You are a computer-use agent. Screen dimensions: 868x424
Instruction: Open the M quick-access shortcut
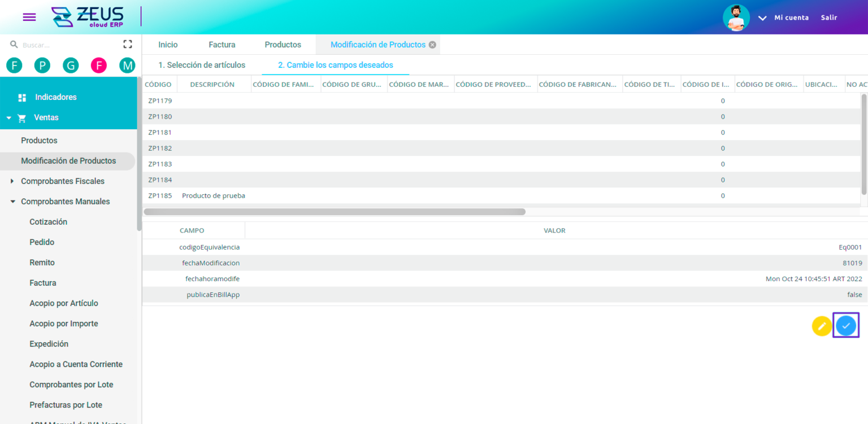point(127,65)
